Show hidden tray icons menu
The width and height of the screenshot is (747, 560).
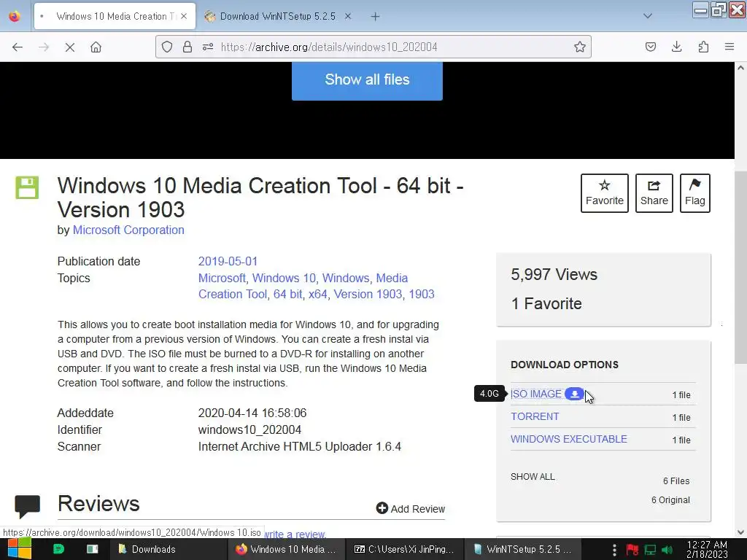[x=614, y=550]
